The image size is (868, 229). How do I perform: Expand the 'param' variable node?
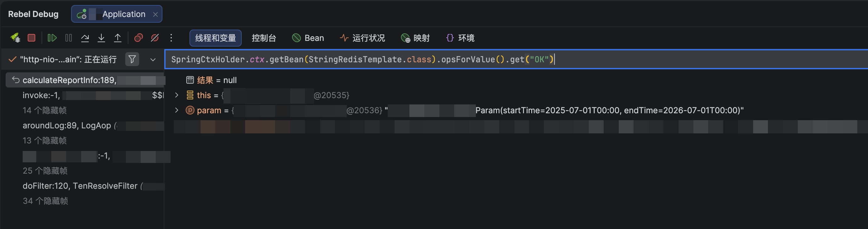click(177, 110)
